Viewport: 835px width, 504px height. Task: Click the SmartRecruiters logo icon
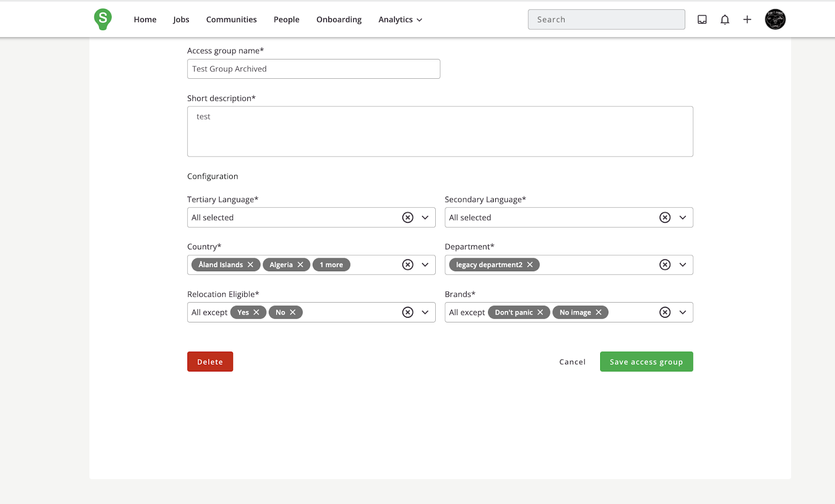pyautogui.click(x=103, y=19)
